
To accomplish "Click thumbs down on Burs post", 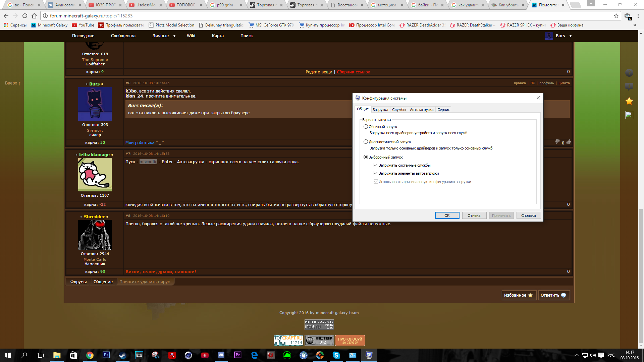I will (x=557, y=142).
